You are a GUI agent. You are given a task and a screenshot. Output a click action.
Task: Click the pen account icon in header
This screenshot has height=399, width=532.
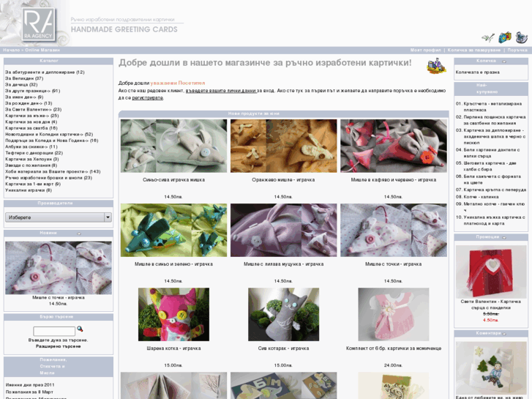[488, 37]
